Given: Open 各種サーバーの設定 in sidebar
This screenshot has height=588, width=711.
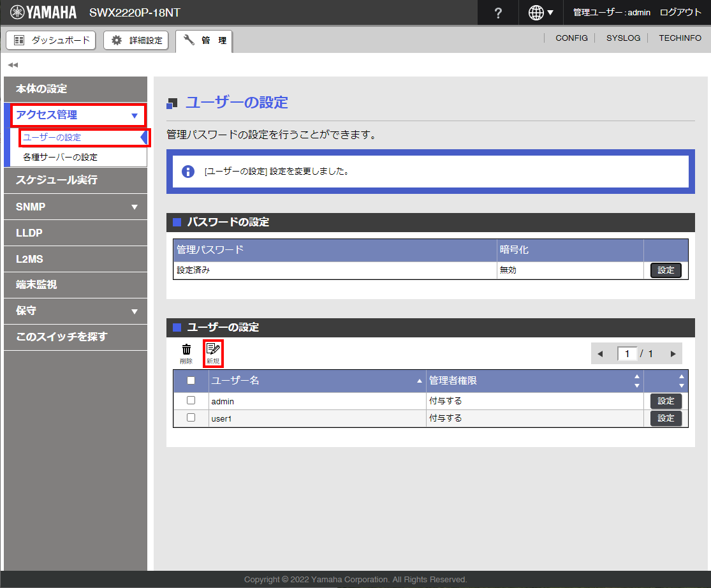Looking at the screenshot, I should [x=60, y=157].
